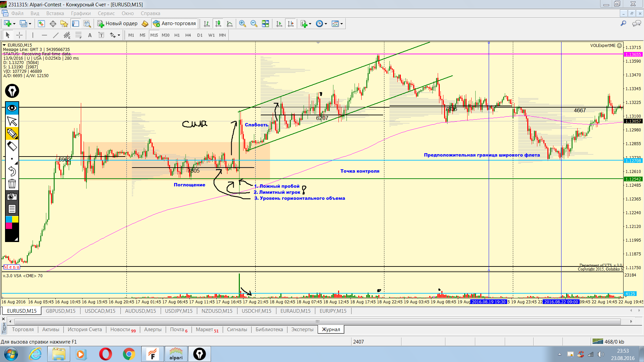644x362 pixels.
Task: Click the zoom in magnifier icon
Action: (242, 23)
